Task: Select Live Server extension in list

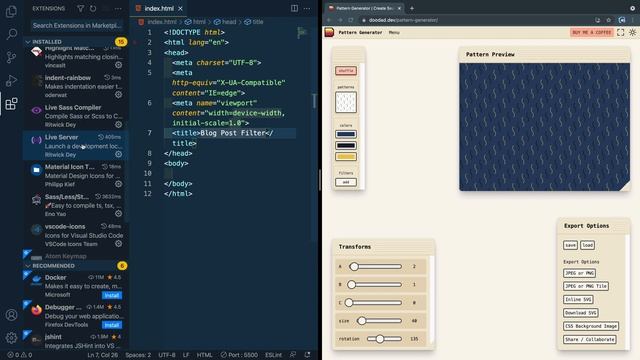Action: coord(76,146)
